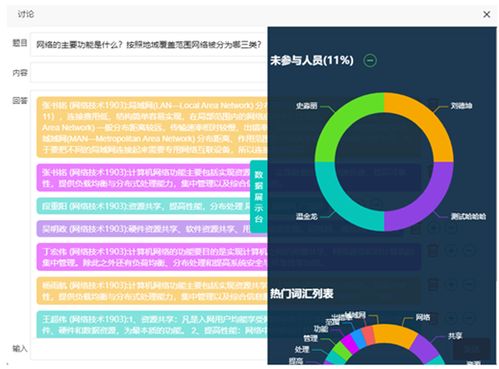Toggle the 数据展示台 side tab
The width and height of the screenshot is (499, 369).
click(x=259, y=197)
